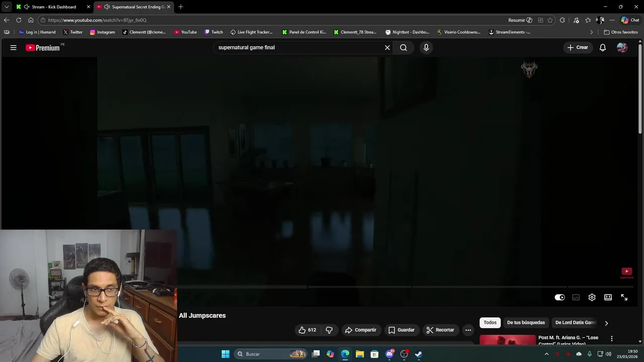Open a new browser tab
Image resolution: width=644 pixels, height=362 pixels.
[181, 7]
